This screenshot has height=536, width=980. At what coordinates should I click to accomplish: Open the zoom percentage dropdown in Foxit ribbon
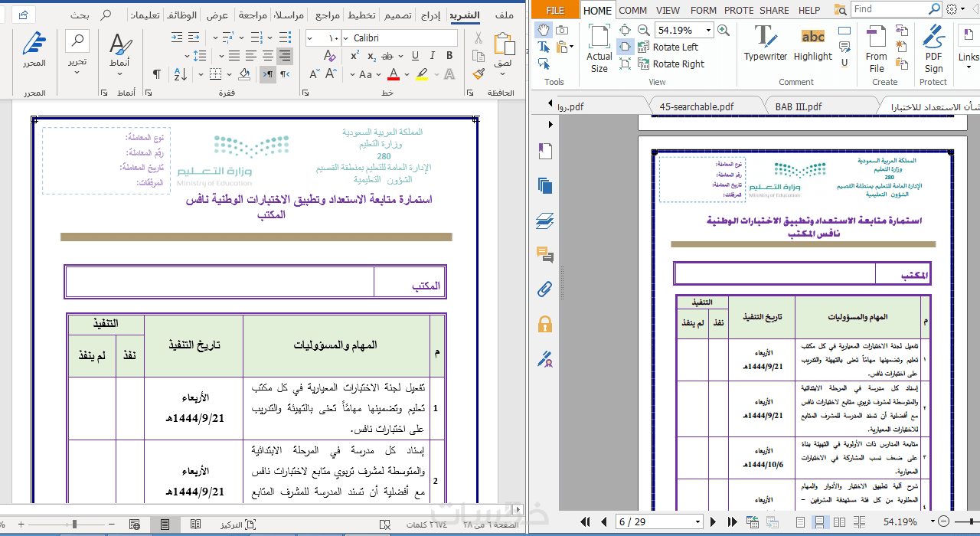708,31
